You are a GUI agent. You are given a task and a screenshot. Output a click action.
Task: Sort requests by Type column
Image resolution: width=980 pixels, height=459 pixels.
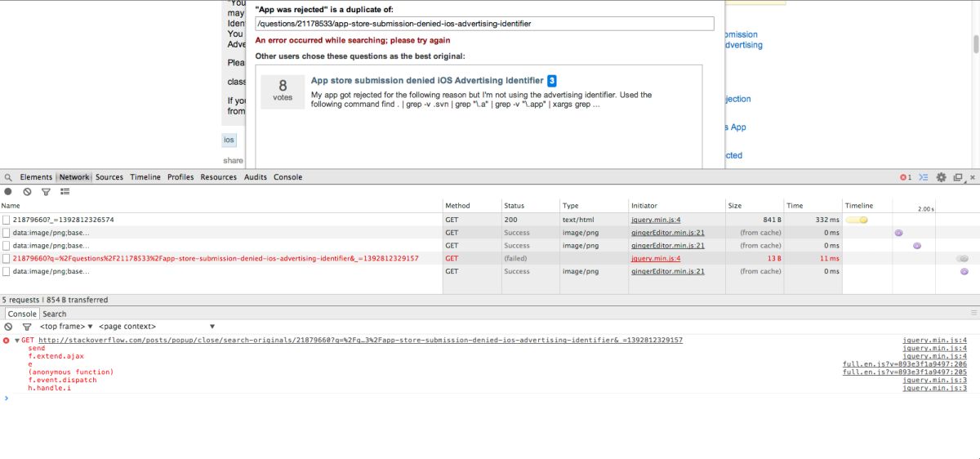click(x=594, y=206)
